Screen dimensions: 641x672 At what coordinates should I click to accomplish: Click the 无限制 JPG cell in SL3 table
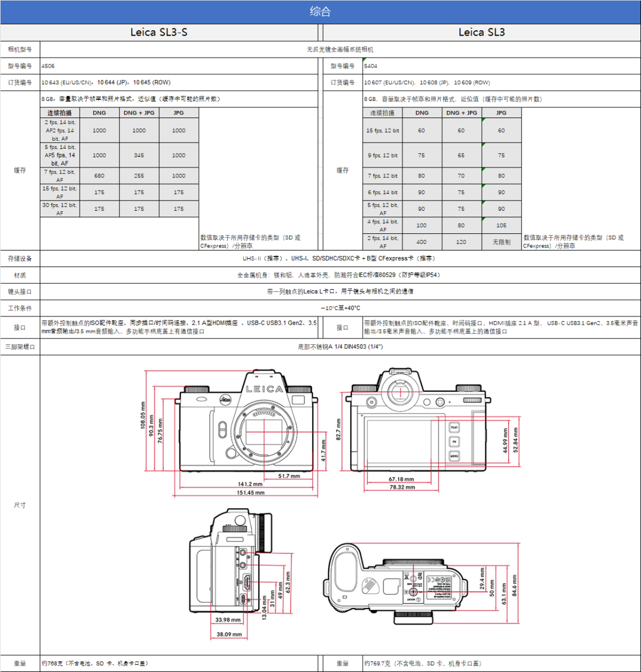click(x=502, y=242)
